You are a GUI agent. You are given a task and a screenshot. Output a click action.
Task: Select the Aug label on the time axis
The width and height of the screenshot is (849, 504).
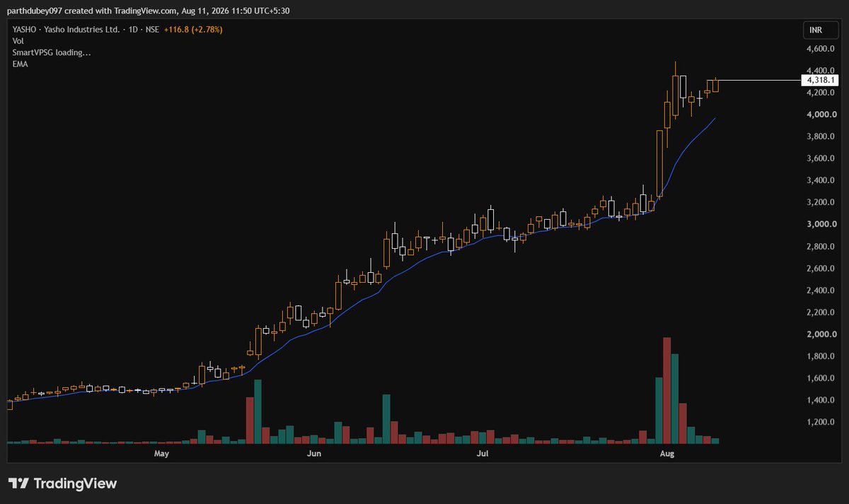click(666, 453)
